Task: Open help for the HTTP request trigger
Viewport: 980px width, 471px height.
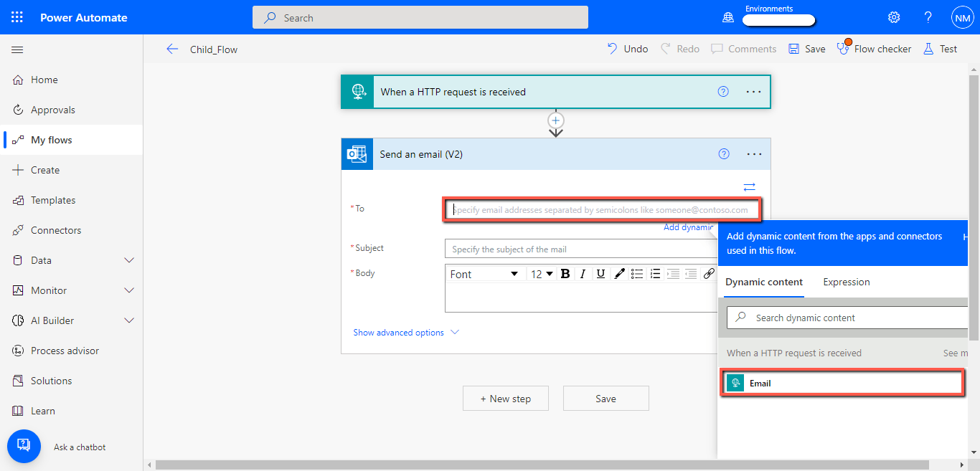Action: click(723, 92)
